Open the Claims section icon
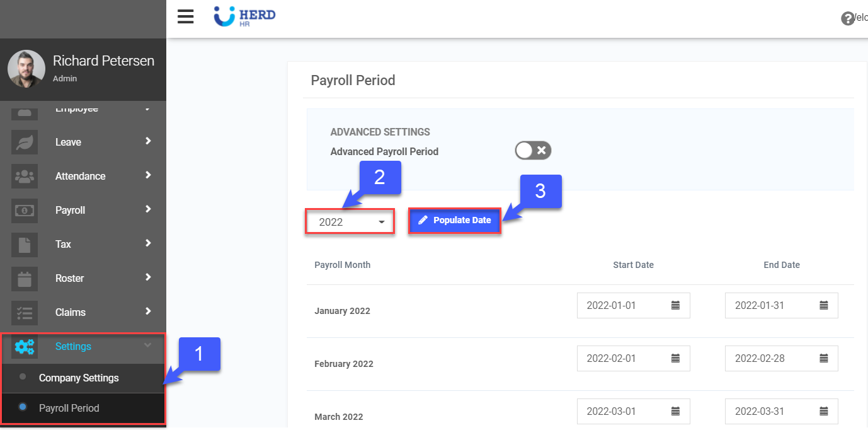Image resolution: width=868 pixels, height=430 pixels. pos(25,312)
